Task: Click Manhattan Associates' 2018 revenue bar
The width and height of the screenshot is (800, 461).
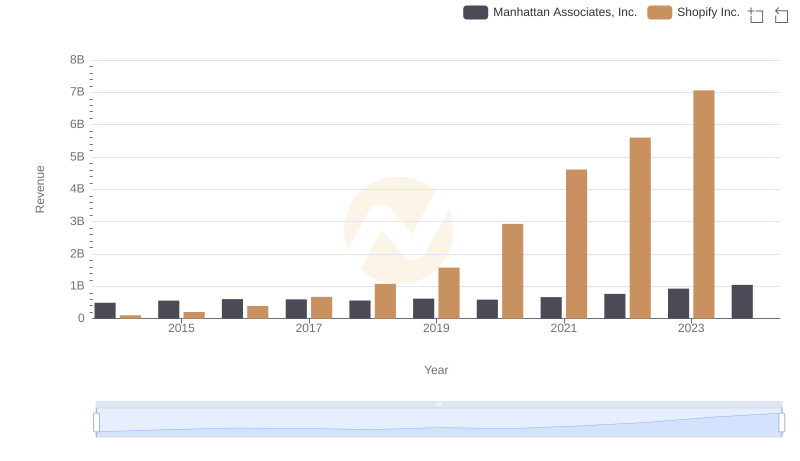Action: 360,310
